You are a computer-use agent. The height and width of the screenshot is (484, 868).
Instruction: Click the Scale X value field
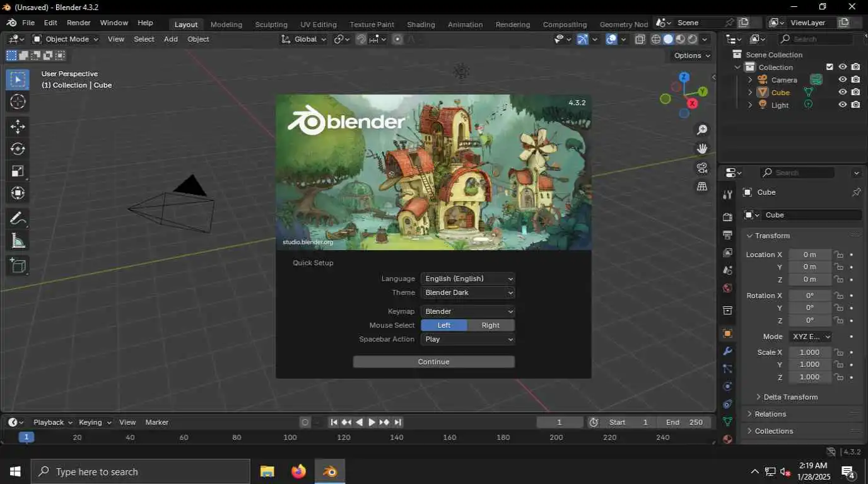pyautogui.click(x=810, y=352)
